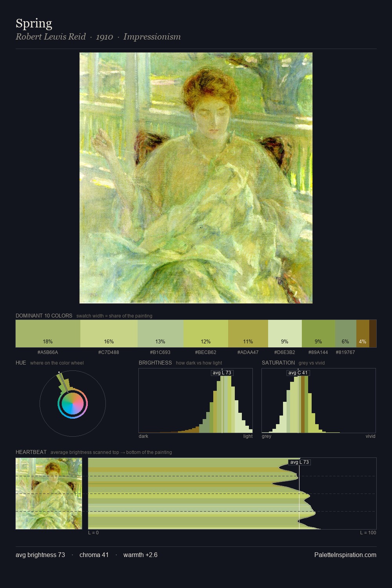
Task: Click the 'DOMINANT 10 COLORS' heading
Action: pyautogui.click(x=44, y=316)
